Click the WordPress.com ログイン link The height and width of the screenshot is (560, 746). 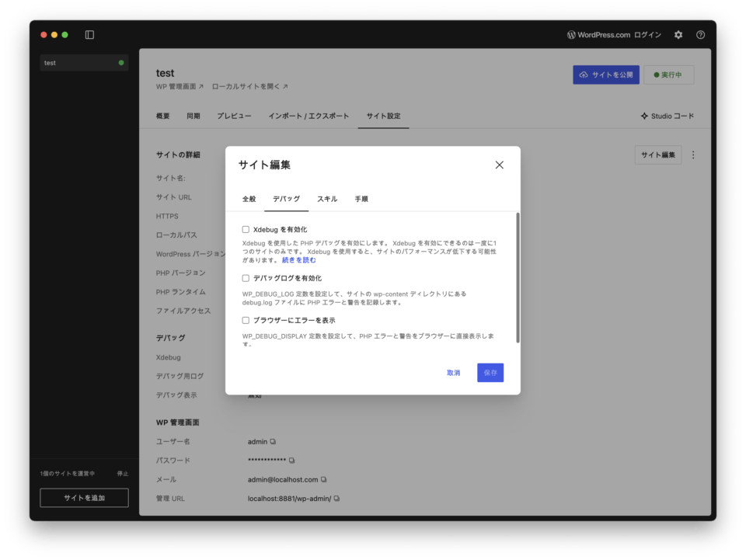(x=614, y=35)
